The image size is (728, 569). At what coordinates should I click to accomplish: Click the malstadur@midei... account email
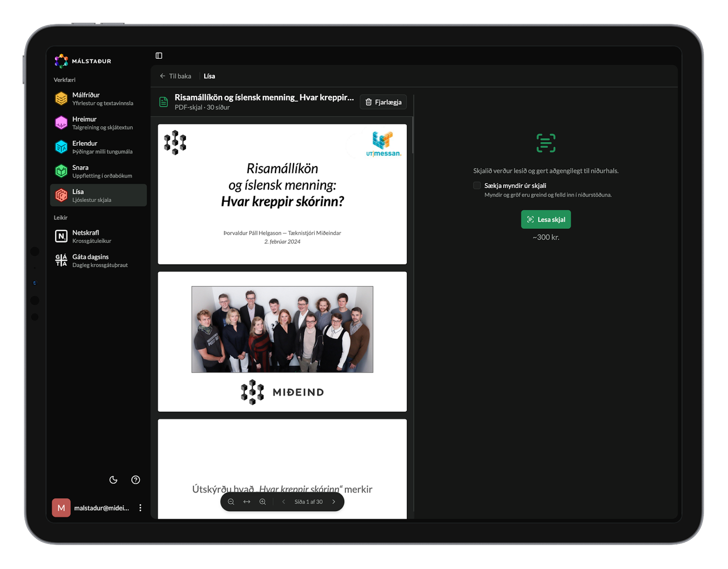click(102, 508)
